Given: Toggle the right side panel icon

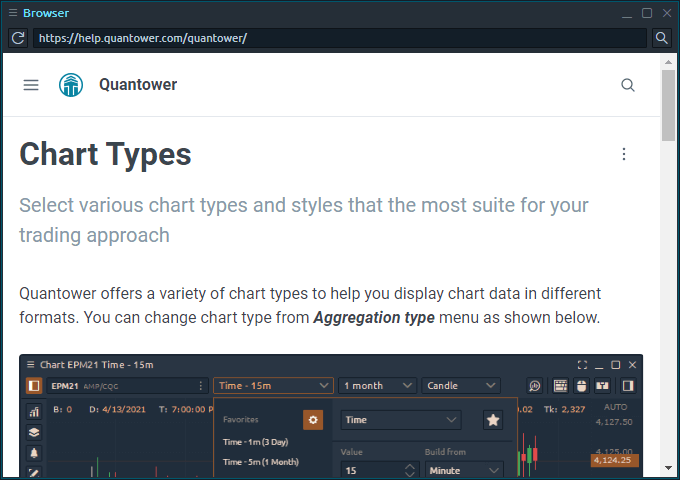Looking at the screenshot, I should (x=628, y=385).
